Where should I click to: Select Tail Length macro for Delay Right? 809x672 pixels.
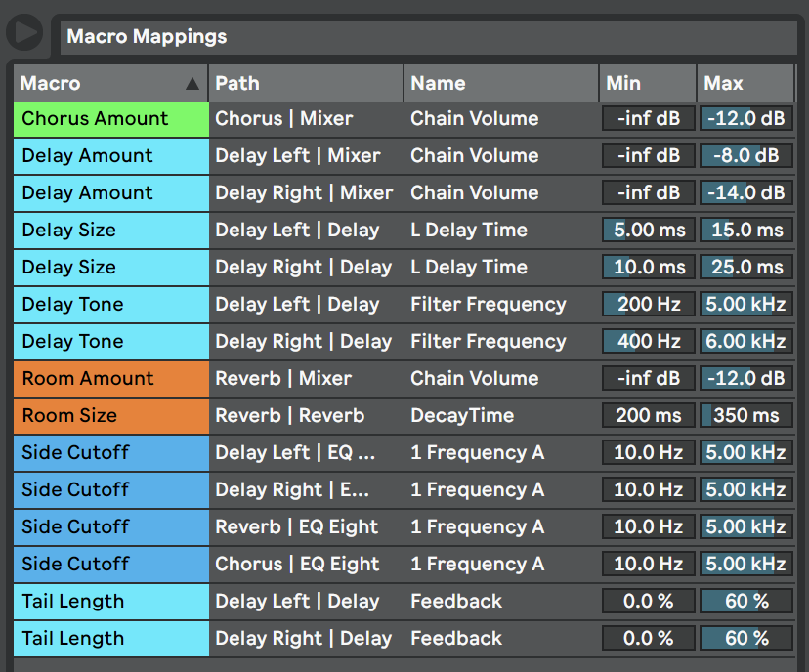(x=111, y=639)
